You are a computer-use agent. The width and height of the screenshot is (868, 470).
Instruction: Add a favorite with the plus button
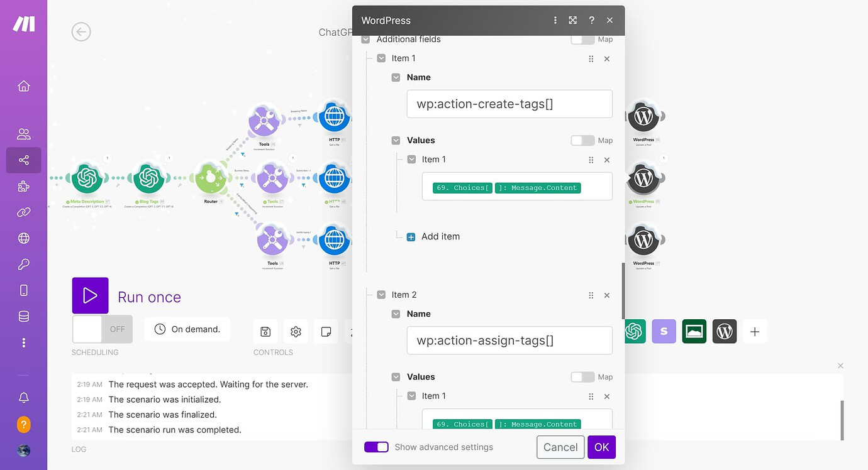tap(755, 331)
